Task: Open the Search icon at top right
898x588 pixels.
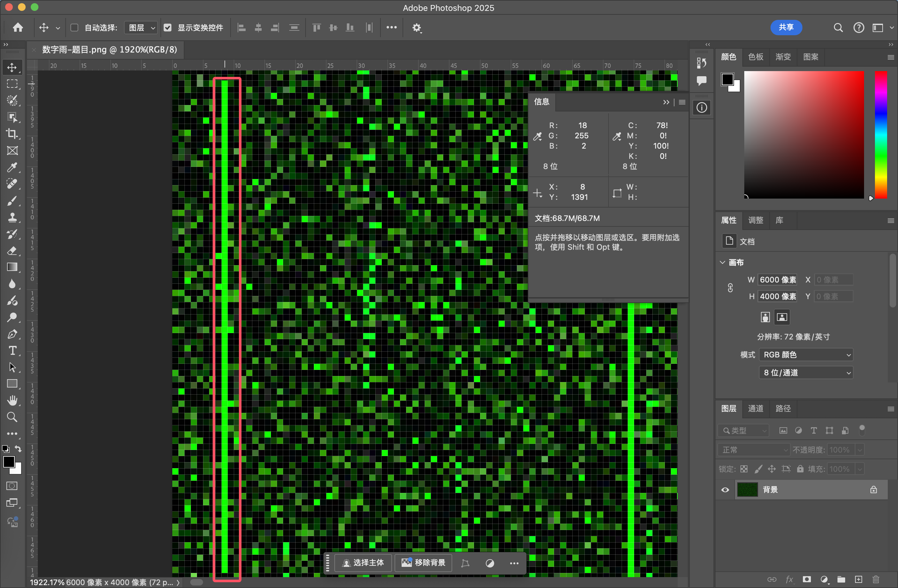Action: 838,28
